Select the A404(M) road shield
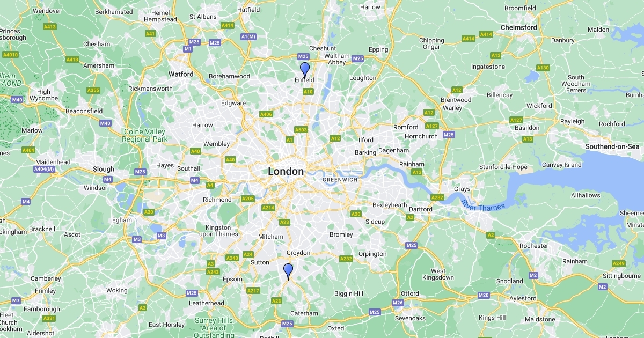Image resolution: width=644 pixels, height=338 pixels. click(45, 170)
